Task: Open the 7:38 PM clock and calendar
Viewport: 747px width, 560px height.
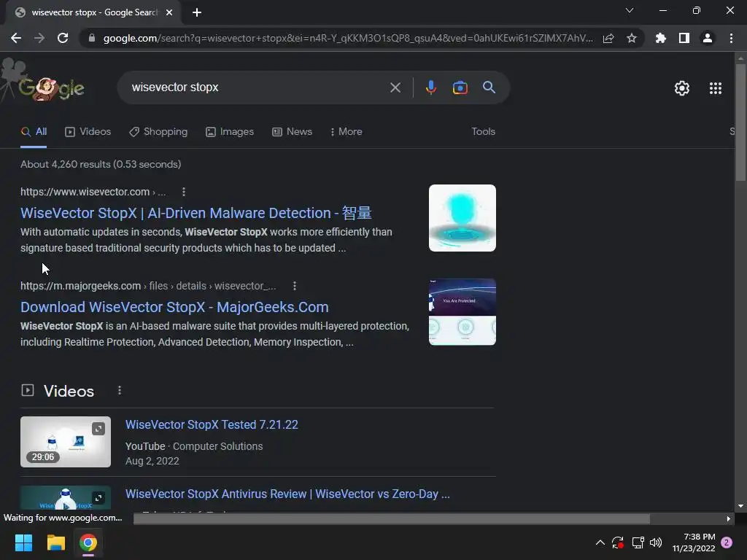Action: pyautogui.click(x=694, y=542)
